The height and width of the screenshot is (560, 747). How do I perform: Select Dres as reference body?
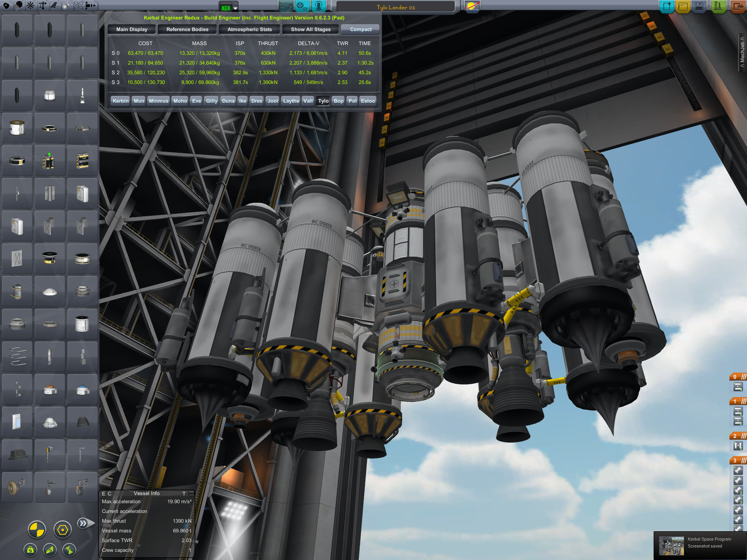click(257, 101)
